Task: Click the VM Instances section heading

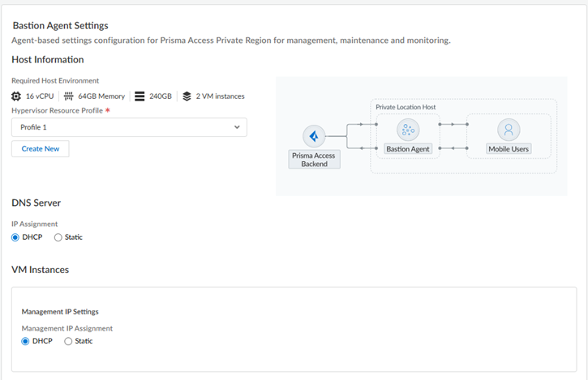Action: (x=40, y=269)
